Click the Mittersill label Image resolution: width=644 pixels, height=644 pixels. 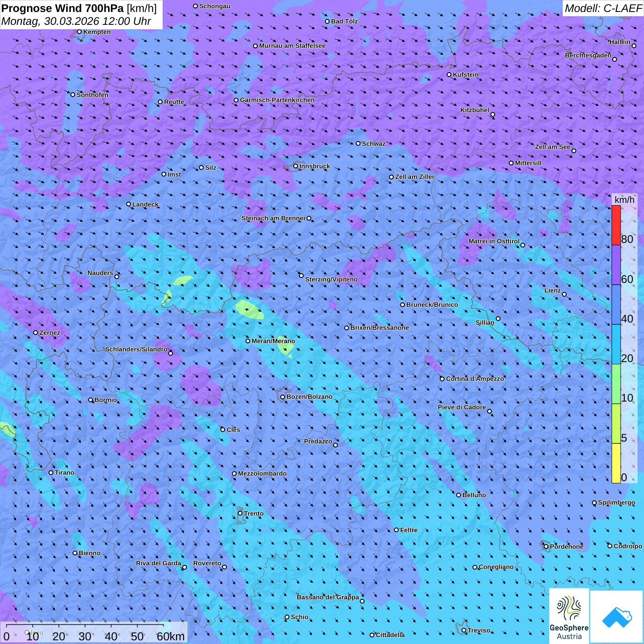pyautogui.click(x=528, y=163)
